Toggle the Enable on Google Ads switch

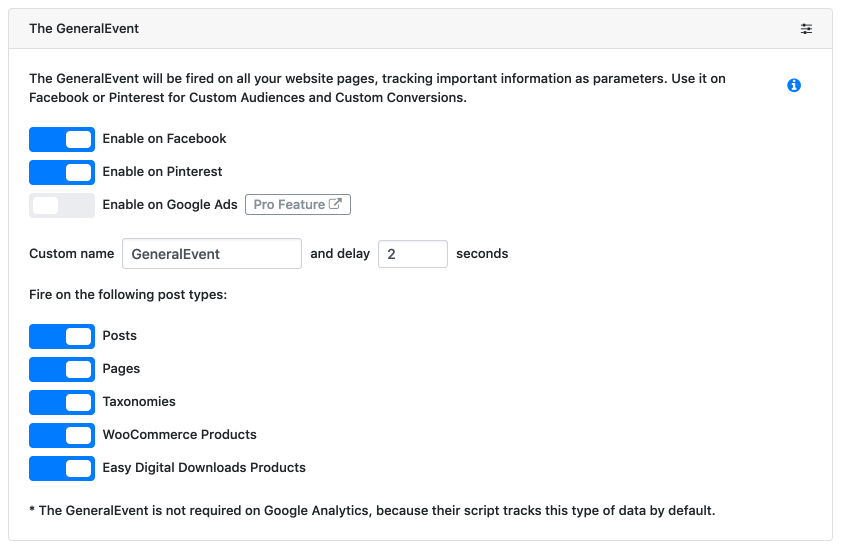62,205
